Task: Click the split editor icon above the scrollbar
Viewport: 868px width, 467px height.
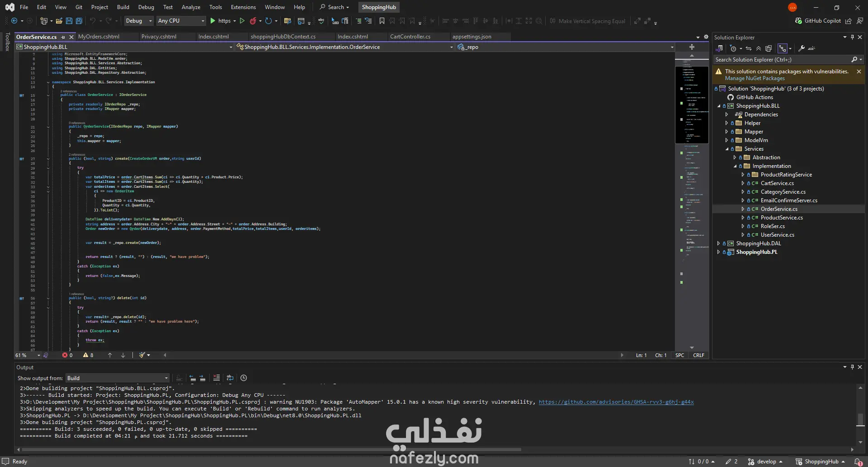Action: click(692, 47)
